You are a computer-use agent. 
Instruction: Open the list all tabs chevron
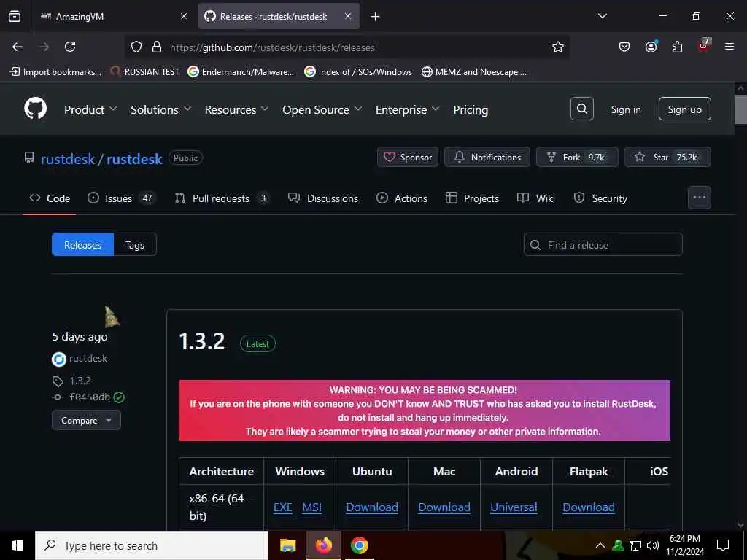[602, 16]
